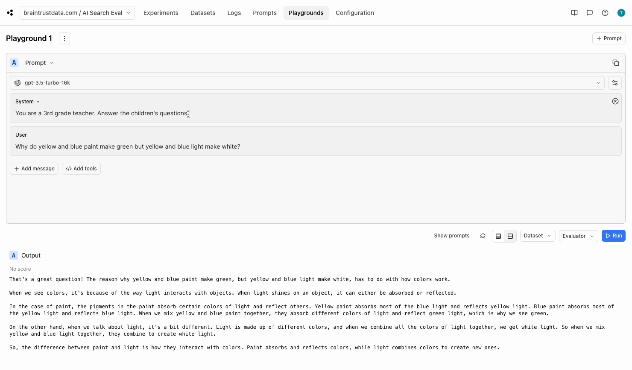The width and height of the screenshot is (632, 370).
Task: Toggle Show prompts
Action: pyautogui.click(x=451, y=236)
